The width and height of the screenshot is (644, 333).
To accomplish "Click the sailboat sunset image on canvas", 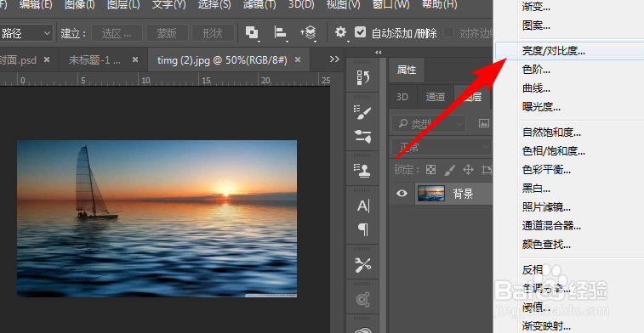I will coord(157,218).
